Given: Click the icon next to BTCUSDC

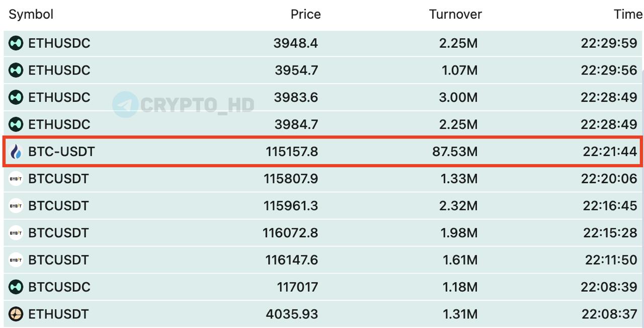Looking at the screenshot, I should (x=16, y=287).
